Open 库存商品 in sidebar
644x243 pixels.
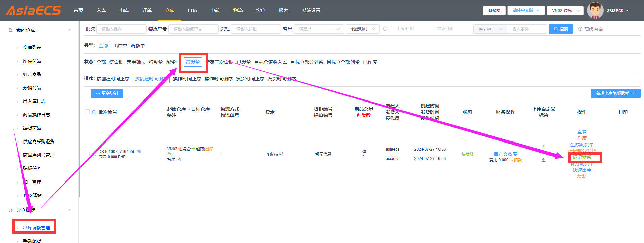pyautogui.click(x=32, y=61)
